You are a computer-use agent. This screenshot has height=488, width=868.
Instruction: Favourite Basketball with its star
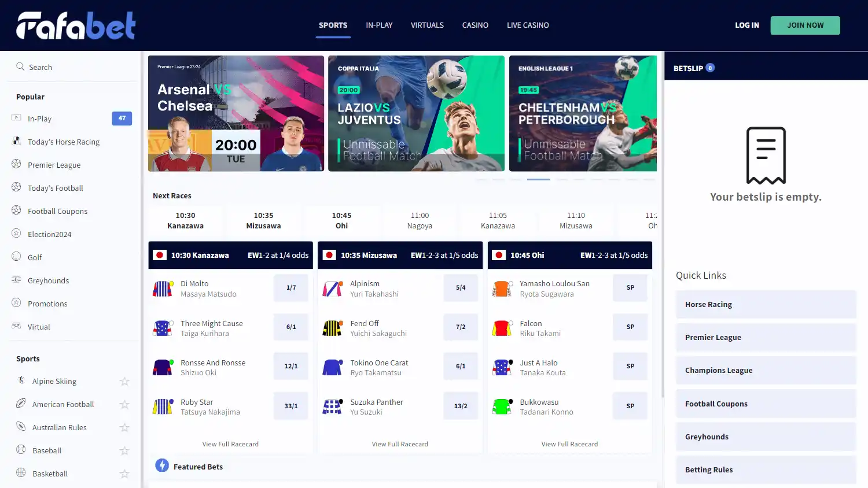[124, 474]
